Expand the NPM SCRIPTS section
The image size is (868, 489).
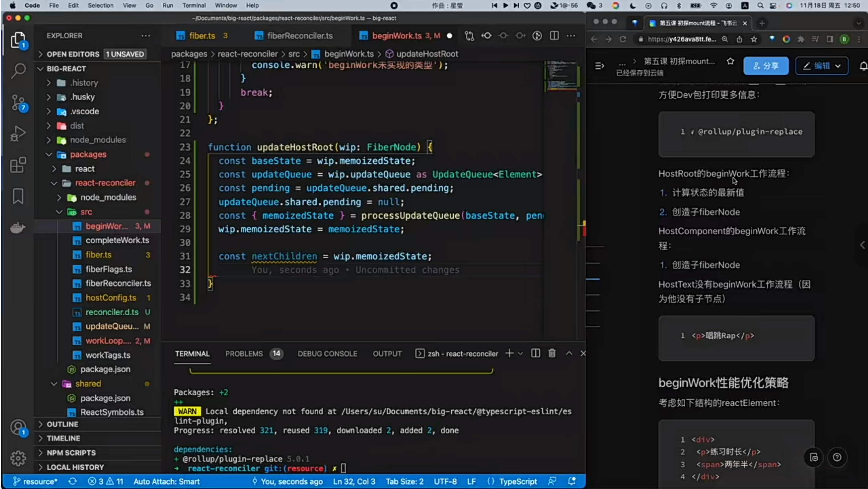[x=71, y=452]
